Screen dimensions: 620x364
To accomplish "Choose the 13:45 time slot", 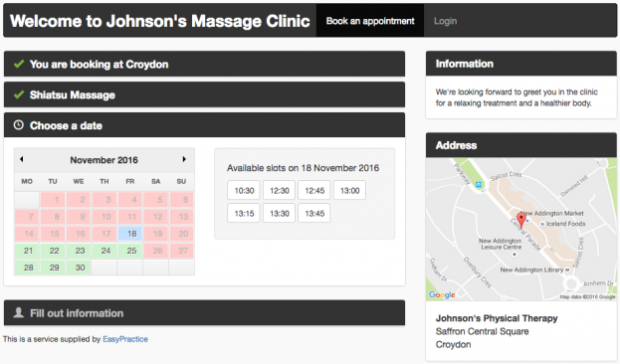I will click(314, 214).
